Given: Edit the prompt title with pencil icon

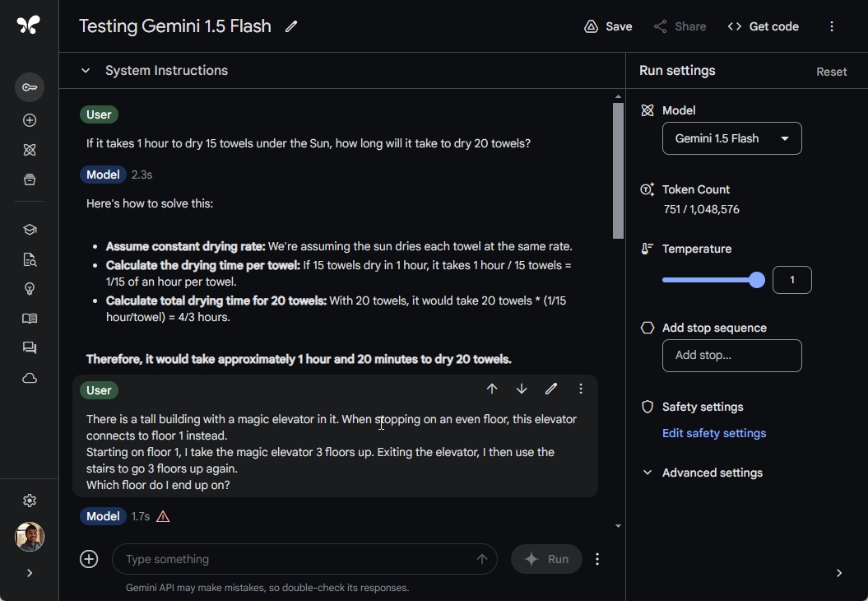Looking at the screenshot, I should 291,26.
